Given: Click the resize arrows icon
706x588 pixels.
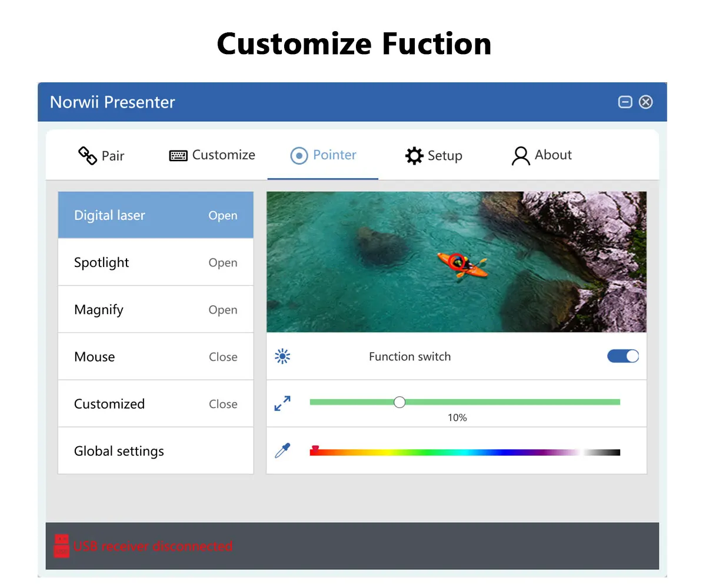Looking at the screenshot, I should [283, 403].
